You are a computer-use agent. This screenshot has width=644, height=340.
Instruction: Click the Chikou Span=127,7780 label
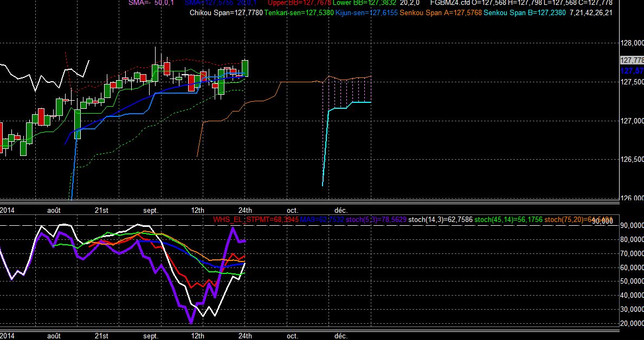pos(226,12)
